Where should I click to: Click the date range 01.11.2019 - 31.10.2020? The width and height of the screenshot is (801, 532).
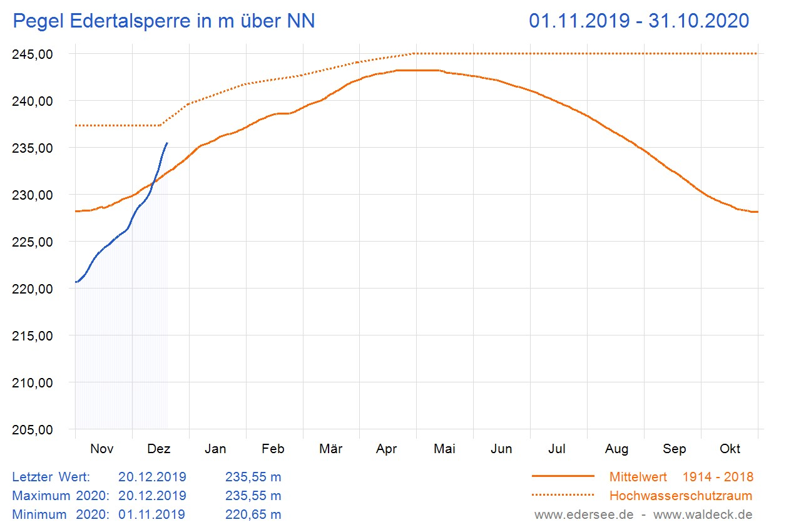tap(639, 21)
